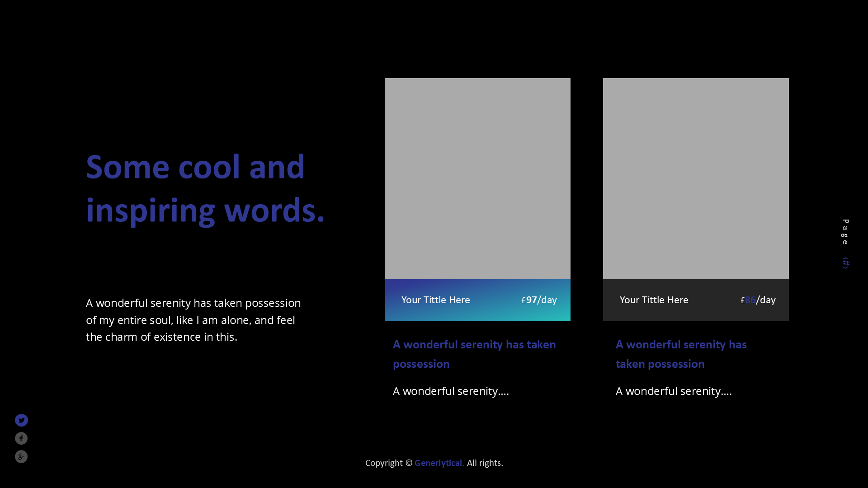868x488 pixels.
Task: Open the Generlytical link in footer
Action: coord(439,463)
